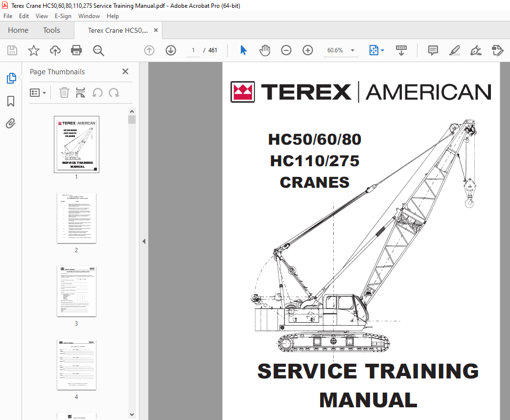
Task: Open the Bookmarks panel
Action: 11,101
